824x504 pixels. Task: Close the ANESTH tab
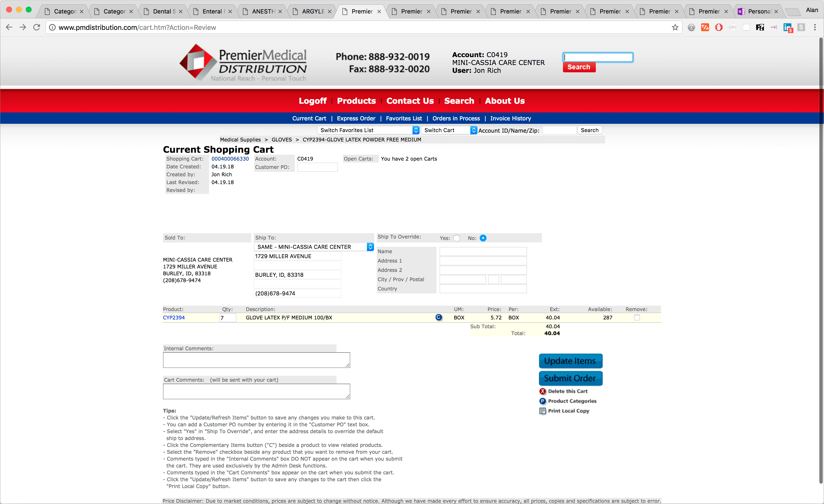coord(280,11)
